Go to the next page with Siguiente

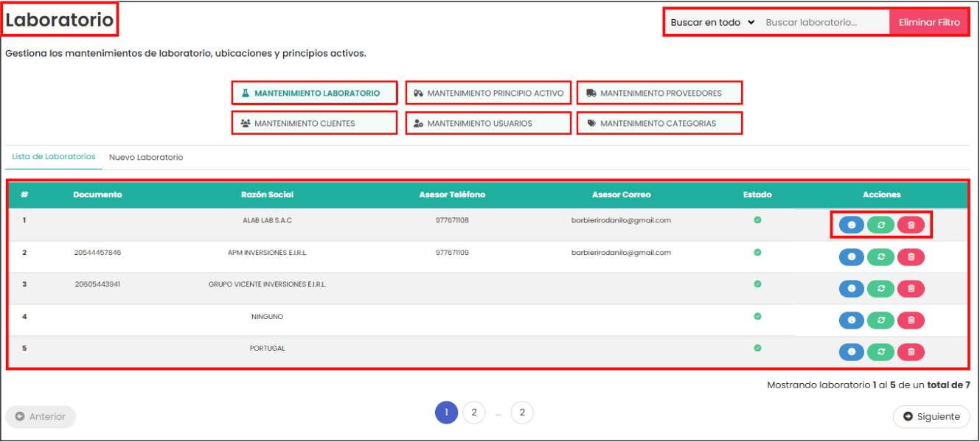coord(931,417)
